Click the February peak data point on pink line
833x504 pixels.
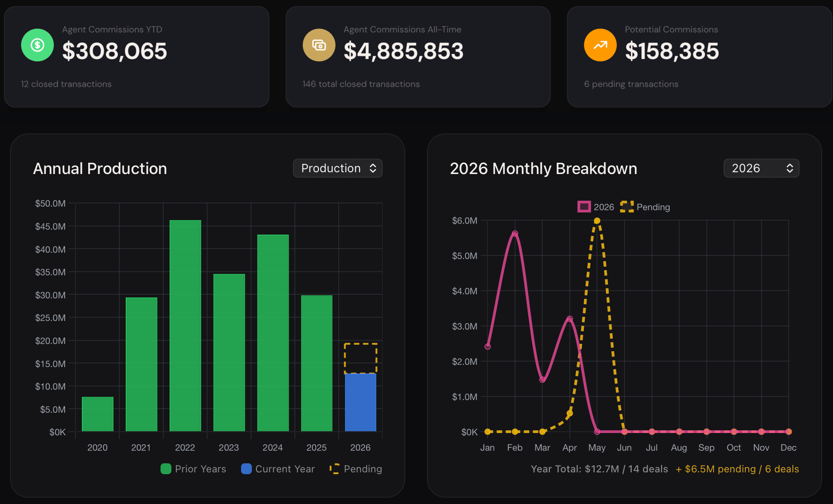(x=515, y=234)
